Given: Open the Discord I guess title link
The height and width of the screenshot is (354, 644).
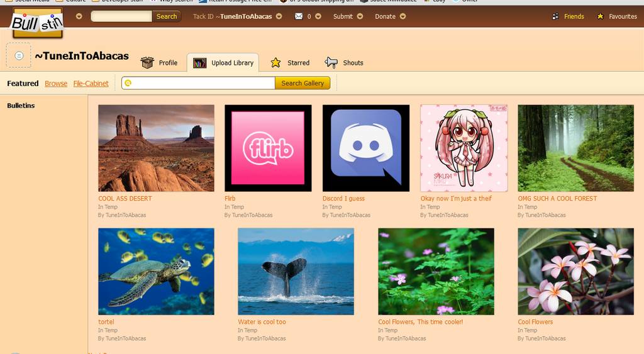Looking at the screenshot, I should point(343,198).
